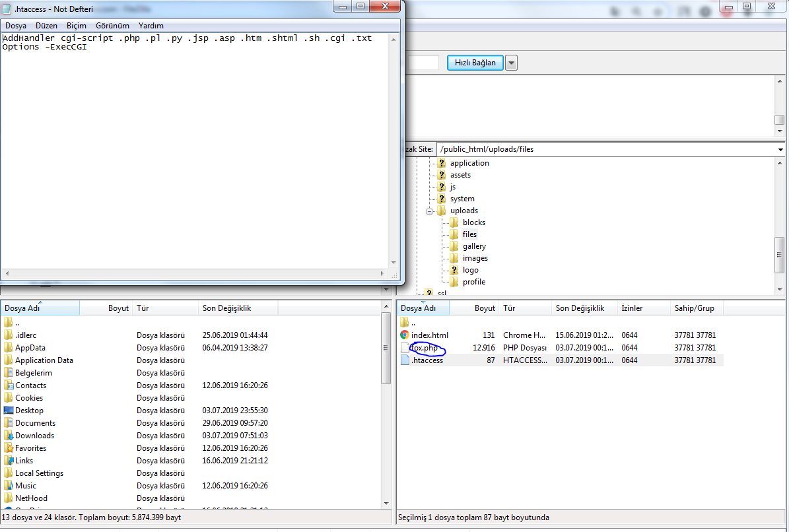
Task: Click the Links folder icon
Action: [x=8, y=461]
